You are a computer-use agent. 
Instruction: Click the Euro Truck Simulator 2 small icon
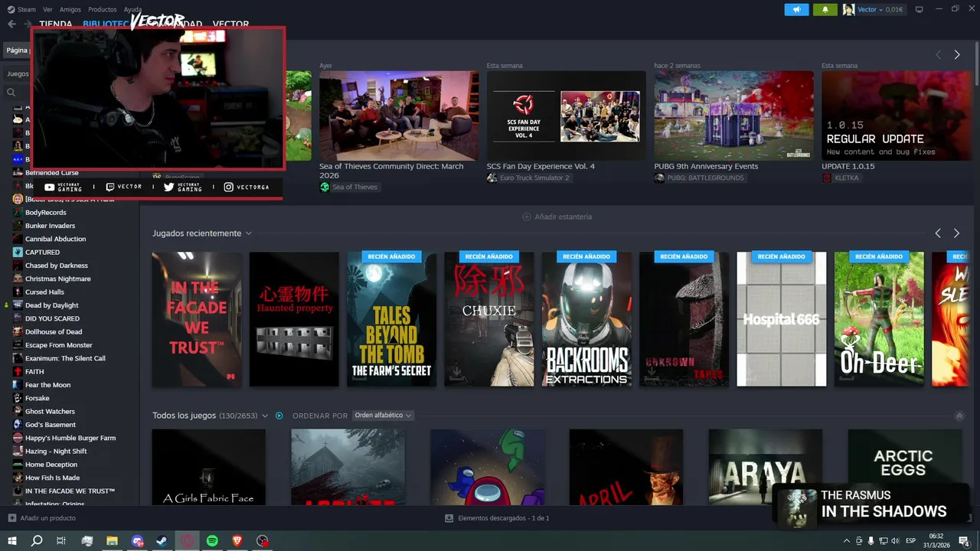click(492, 178)
